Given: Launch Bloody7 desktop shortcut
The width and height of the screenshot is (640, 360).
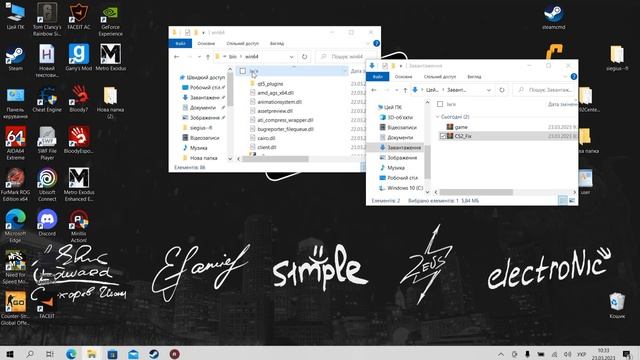Looking at the screenshot, I should (78, 99).
